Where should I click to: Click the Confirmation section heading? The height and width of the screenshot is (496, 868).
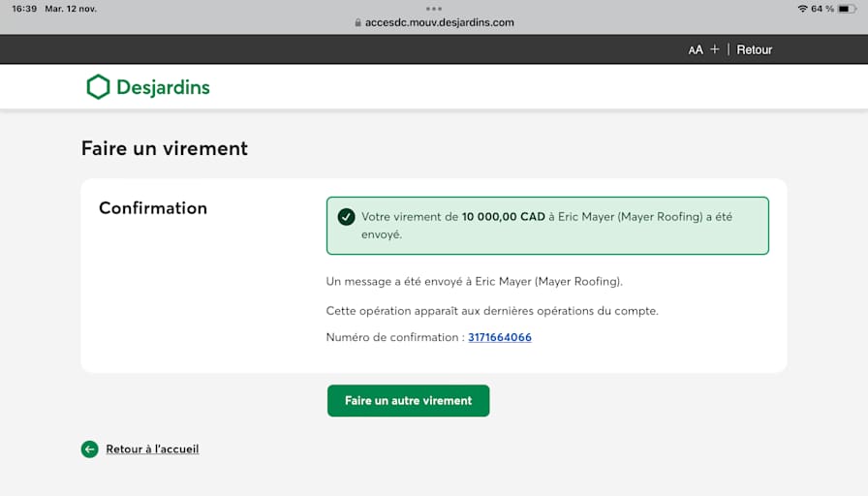coord(153,208)
